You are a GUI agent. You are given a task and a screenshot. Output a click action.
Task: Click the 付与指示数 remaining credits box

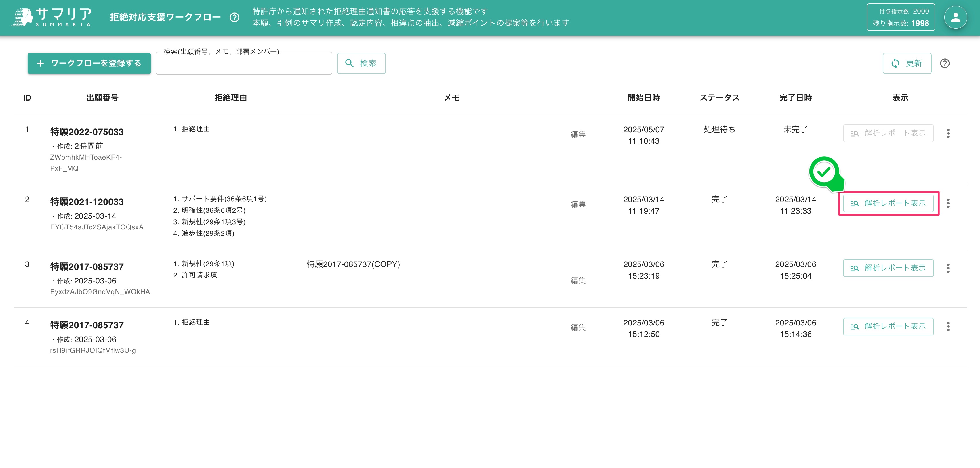[x=901, y=18]
